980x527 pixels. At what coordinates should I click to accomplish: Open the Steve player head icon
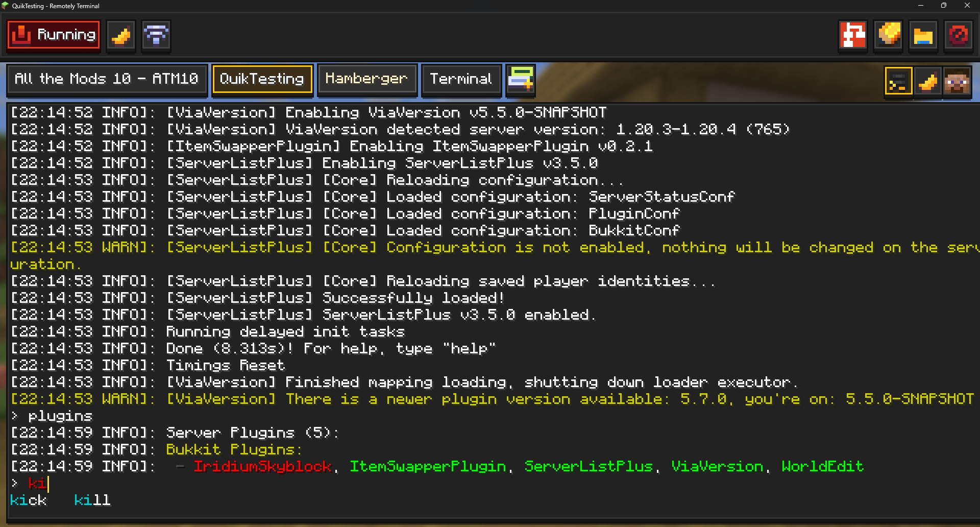click(x=957, y=81)
